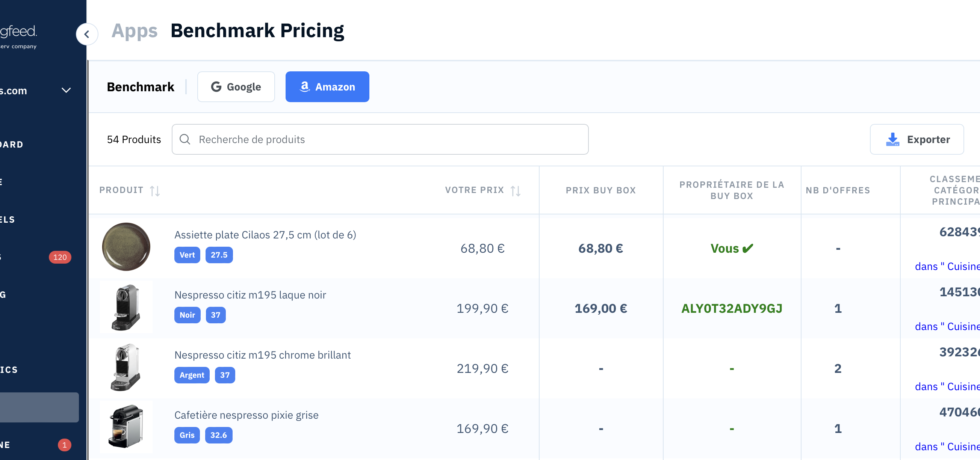Click the Benchmark section label
Screen dimensions: 980x460
click(141, 87)
